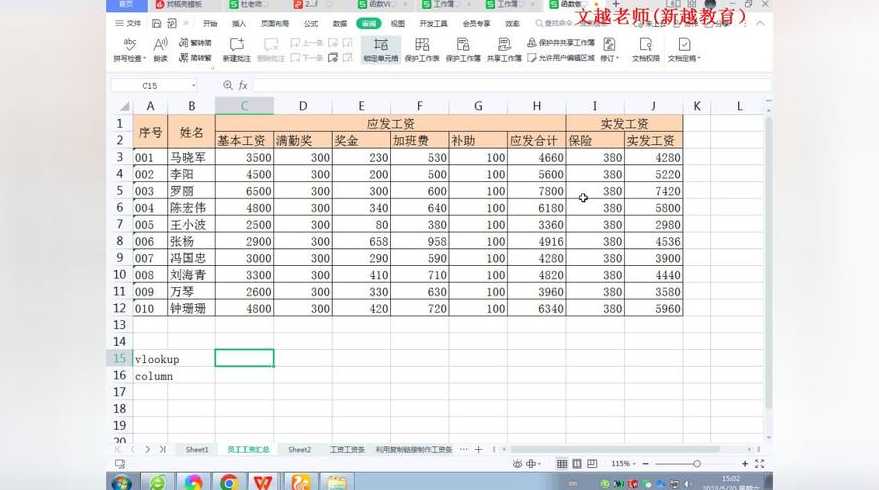Click into the formula bar input
The height and width of the screenshot is (490, 879).
pos(512,85)
